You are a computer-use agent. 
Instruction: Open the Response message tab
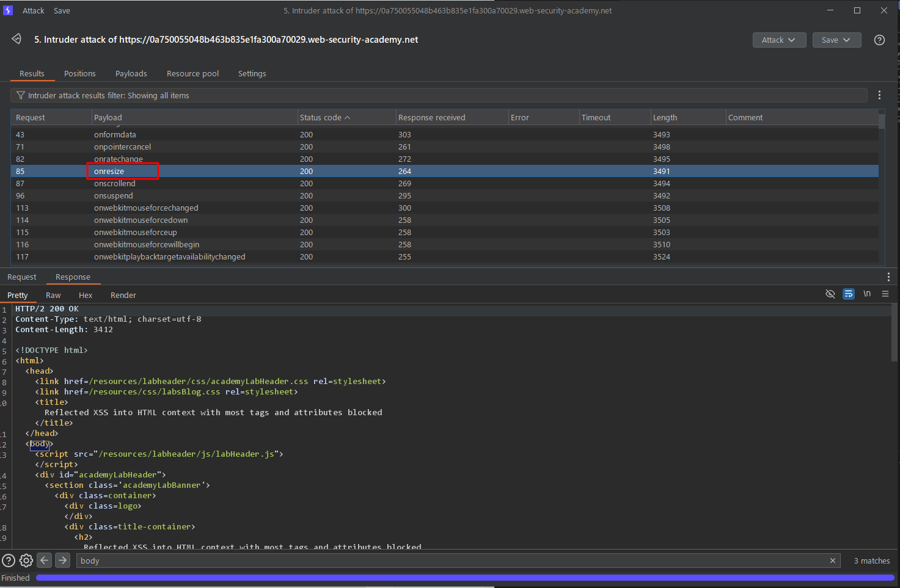[x=73, y=277]
